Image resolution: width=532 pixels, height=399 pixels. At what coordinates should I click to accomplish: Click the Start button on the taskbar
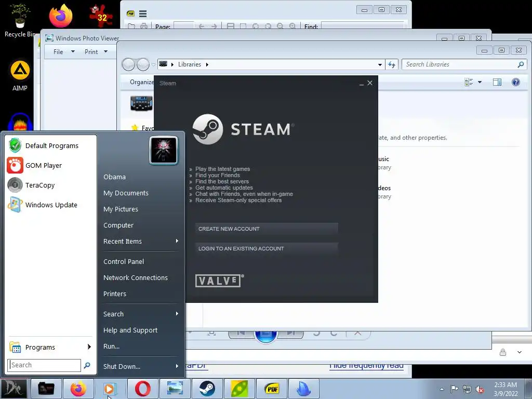14,389
